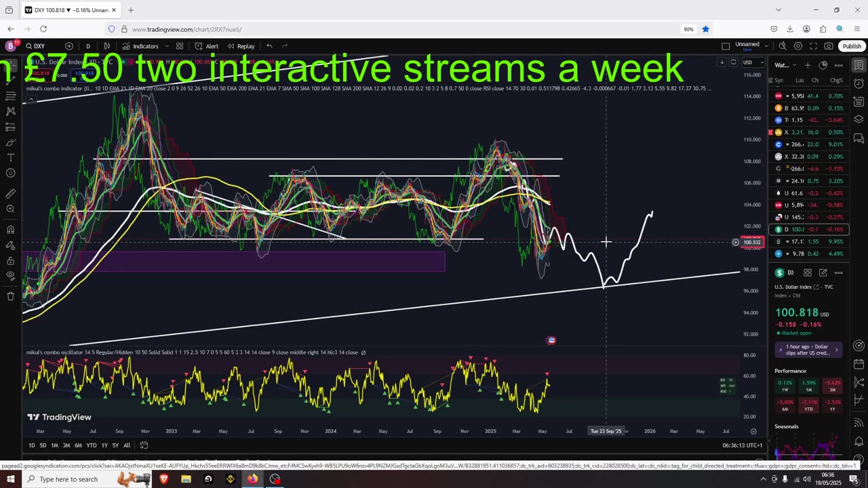Undo the last chart action
This screenshot has width=868, height=488.
pos(269,46)
